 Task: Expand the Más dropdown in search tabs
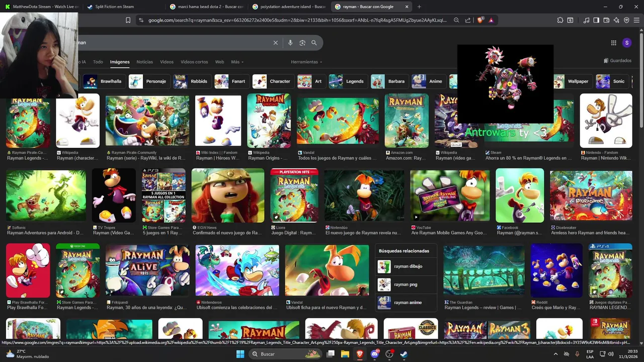click(237, 62)
